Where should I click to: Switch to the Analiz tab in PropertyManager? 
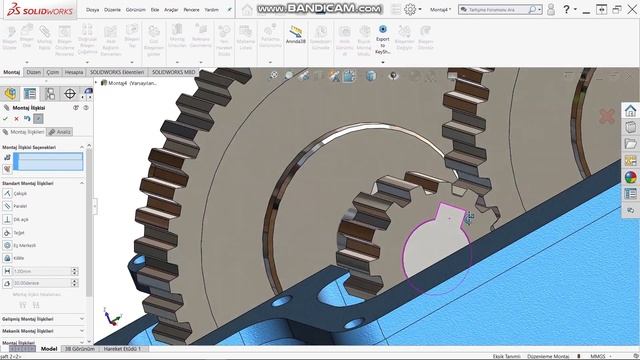pos(60,132)
